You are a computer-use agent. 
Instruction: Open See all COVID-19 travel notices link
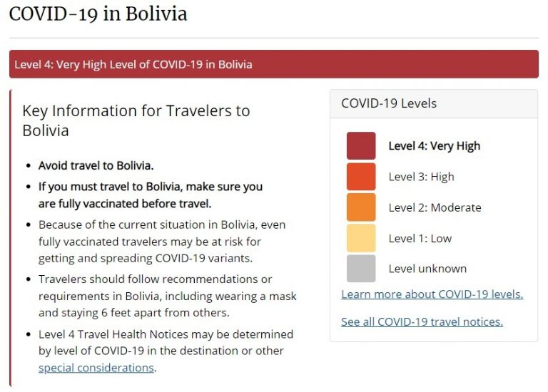[422, 321]
